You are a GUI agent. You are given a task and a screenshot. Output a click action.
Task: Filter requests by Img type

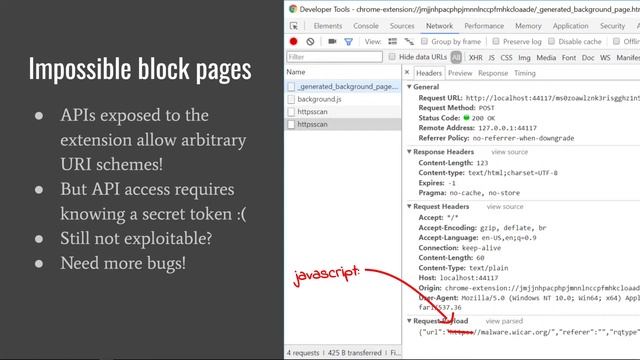pos(524,58)
